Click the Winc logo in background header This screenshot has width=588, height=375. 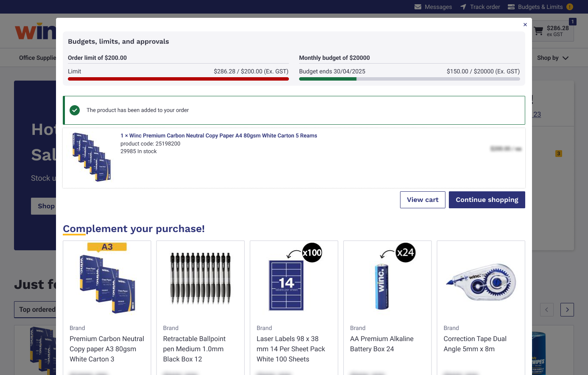pyautogui.click(x=36, y=31)
